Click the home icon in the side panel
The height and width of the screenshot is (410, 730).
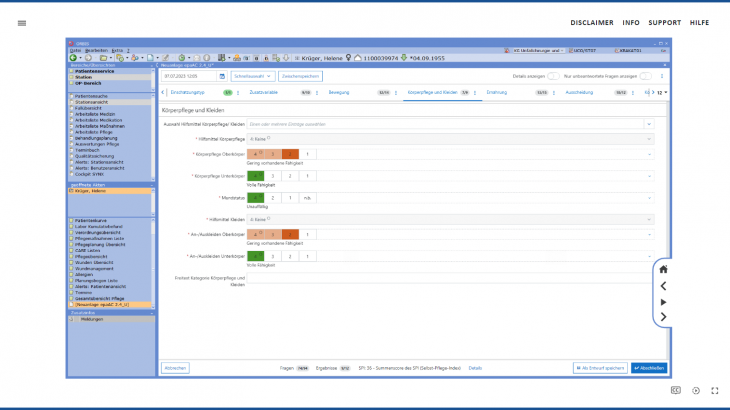click(663, 269)
